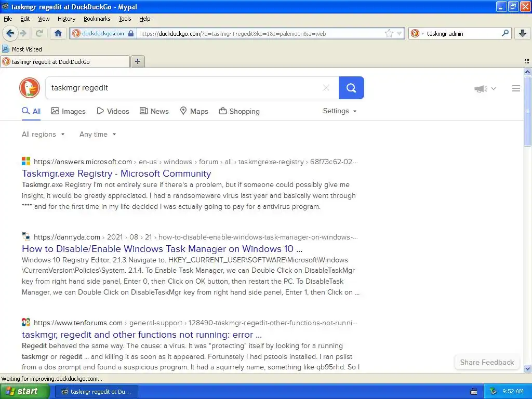Bookmark this page with the star icon

(389, 33)
